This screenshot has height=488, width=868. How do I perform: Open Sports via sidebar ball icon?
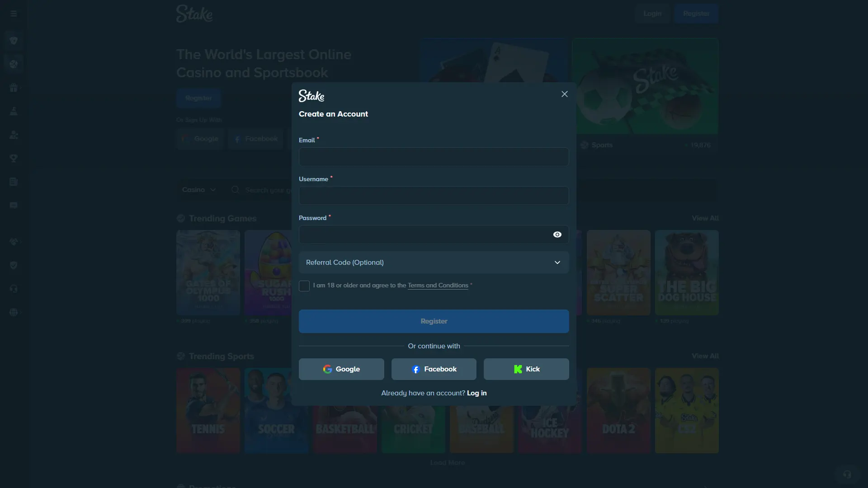point(14,64)
